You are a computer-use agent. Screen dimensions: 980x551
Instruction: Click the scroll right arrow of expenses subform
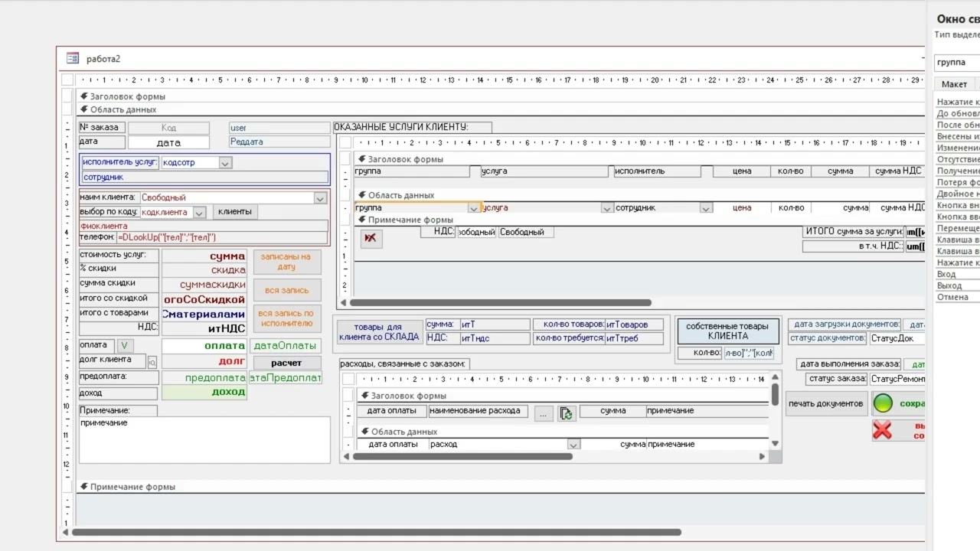tap(762, 456)
